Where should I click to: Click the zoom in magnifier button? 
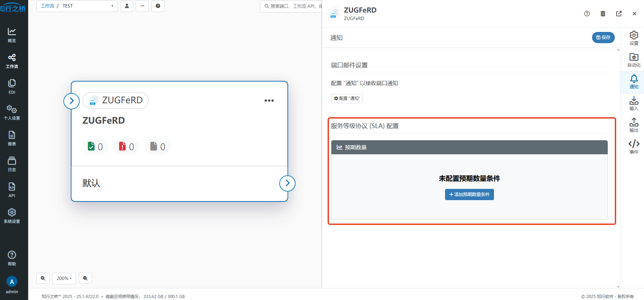pos(43,278)
